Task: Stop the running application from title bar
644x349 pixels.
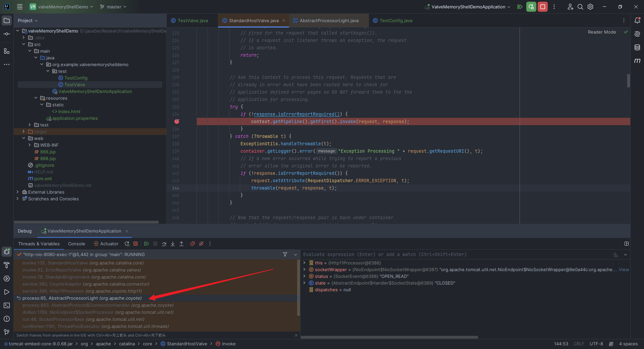Action: [x=543, y=7]
